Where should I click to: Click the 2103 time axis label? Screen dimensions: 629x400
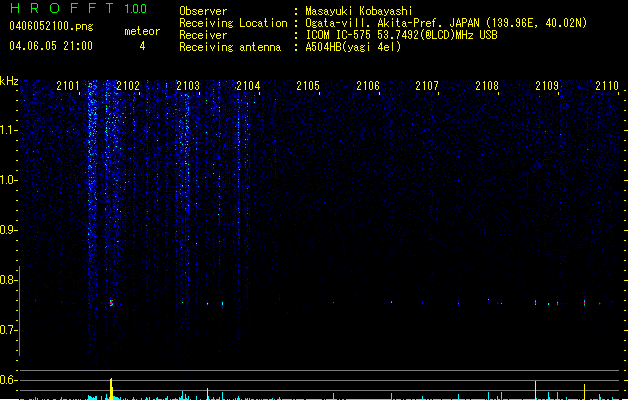pyautogui.click(x=188, y=86)
